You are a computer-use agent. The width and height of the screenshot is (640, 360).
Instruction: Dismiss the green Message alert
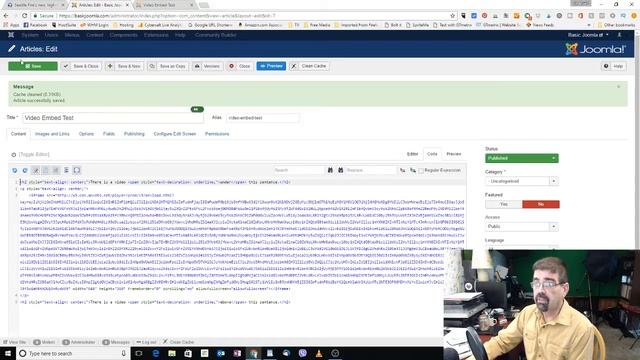coord(619,87)
